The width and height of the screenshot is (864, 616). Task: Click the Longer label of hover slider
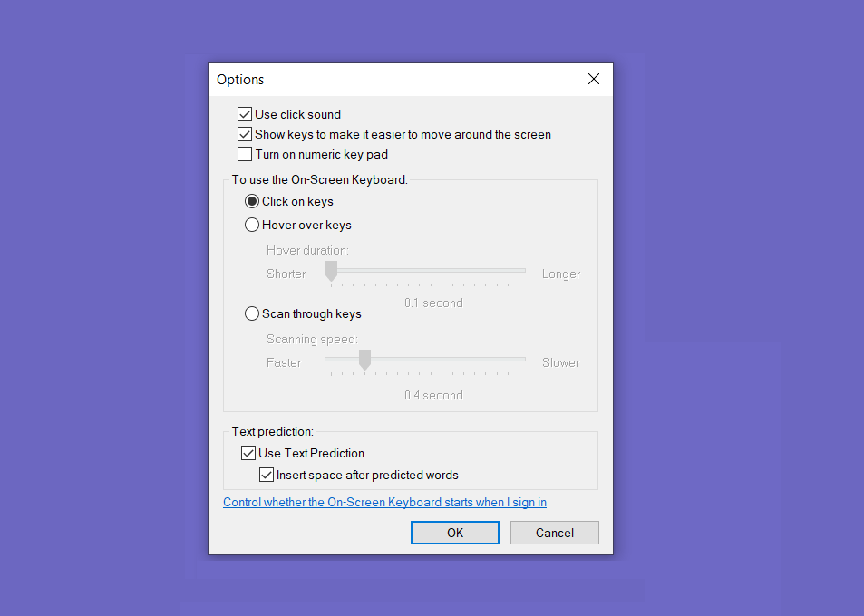click(x=561, y=274)
